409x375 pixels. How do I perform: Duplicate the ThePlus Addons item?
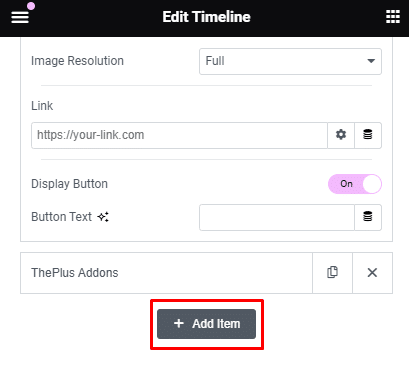point(332,273)
